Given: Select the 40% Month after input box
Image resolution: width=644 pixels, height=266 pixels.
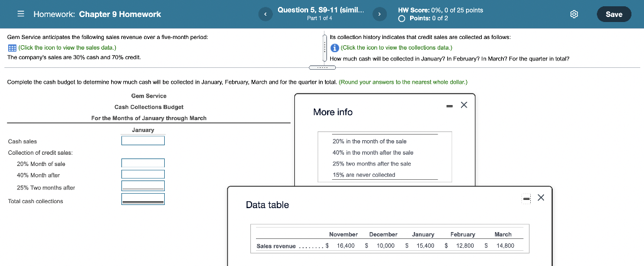Looking at the screenshot, I should coord(143,174).
